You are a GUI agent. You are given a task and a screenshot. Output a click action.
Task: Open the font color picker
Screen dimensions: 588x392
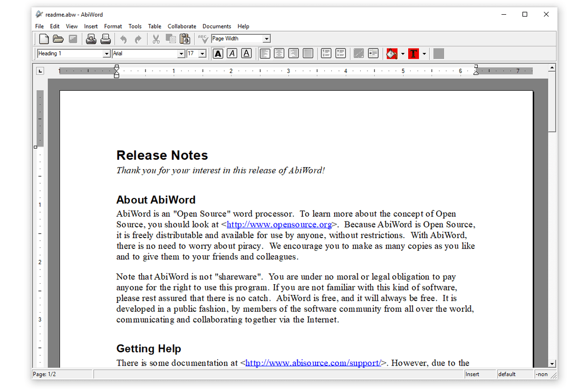414,53
